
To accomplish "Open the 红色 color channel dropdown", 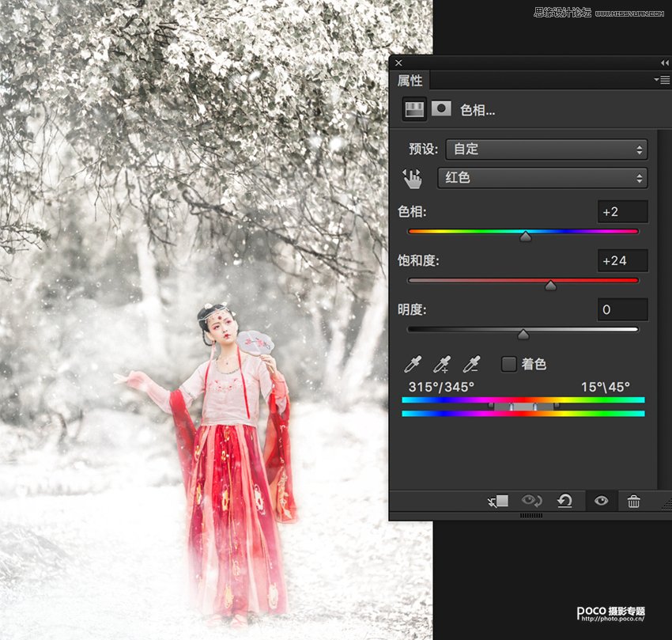I will pyautogui.click(x=542, y=178).
